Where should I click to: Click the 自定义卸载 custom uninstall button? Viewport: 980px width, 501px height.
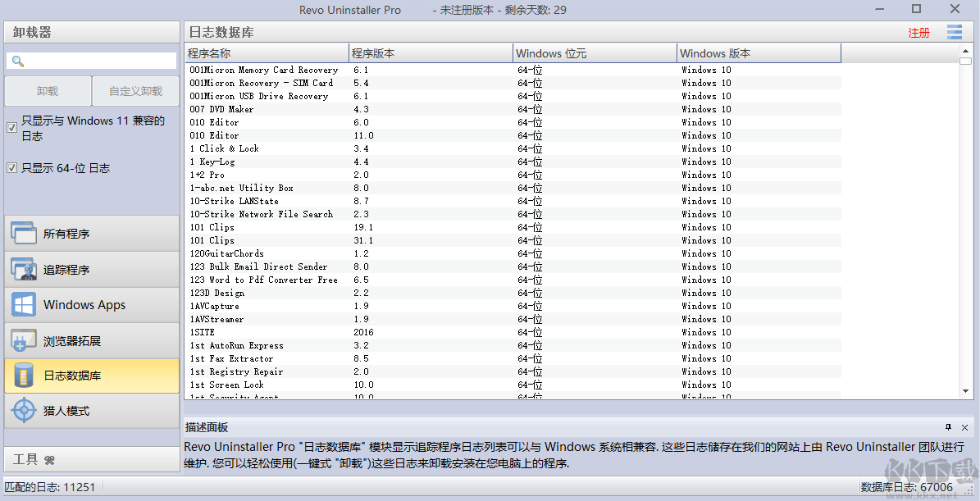point(135,91)
